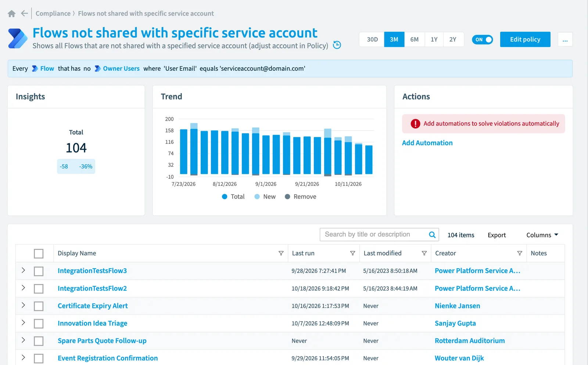Filter the Last run column
This screenshot has height=365, width=588.
pos(353,253)
